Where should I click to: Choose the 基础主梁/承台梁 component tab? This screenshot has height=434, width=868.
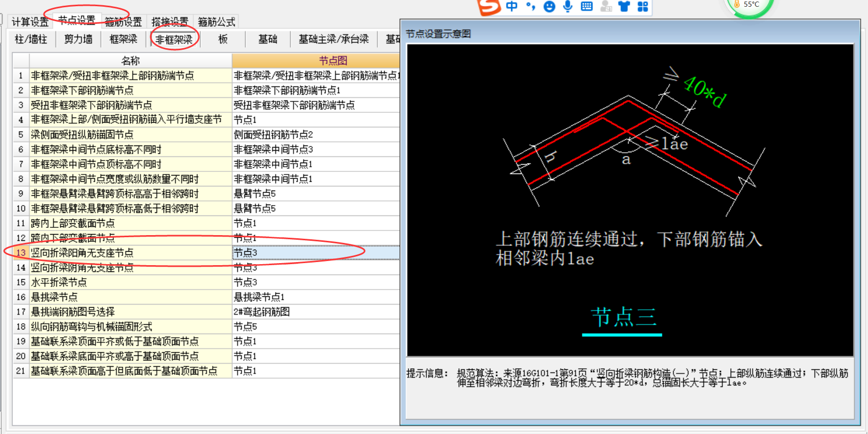point(334,39)
